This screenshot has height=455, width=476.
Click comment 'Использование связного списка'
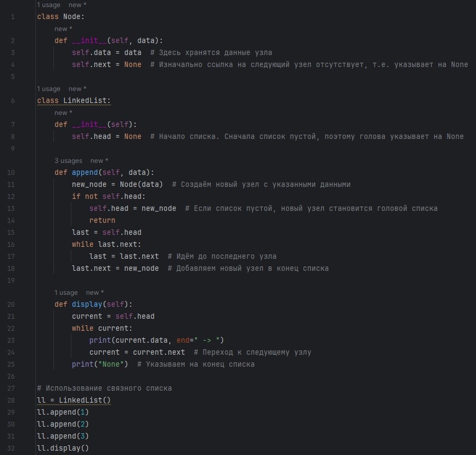coord(105,389)
